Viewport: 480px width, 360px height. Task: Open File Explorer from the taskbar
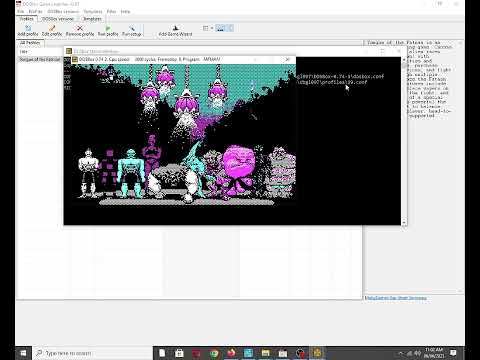click(x=266, y=353)
